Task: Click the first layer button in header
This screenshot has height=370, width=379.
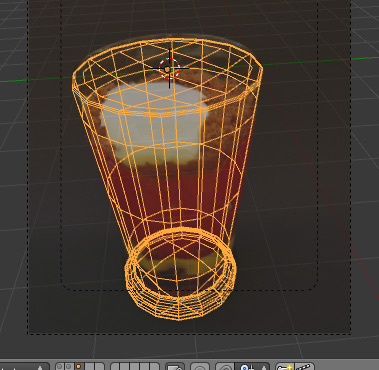Action: click(59, 367)
